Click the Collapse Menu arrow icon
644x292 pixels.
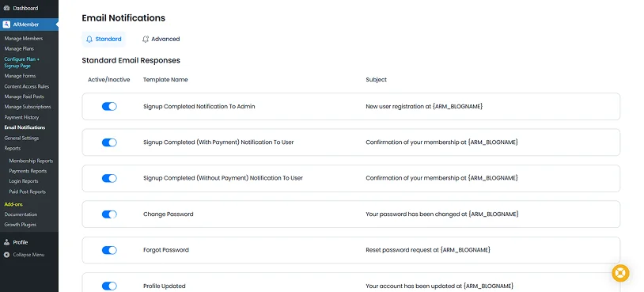point(6,255)
